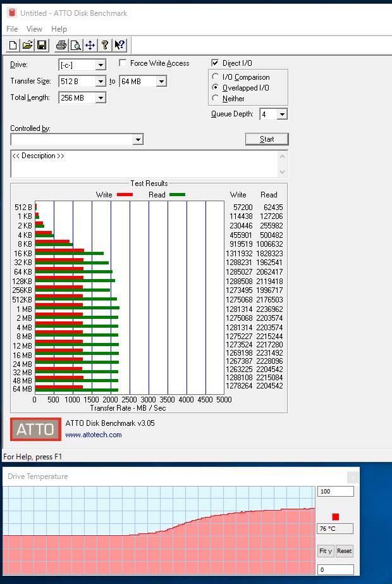392x584 pixels.
Task: Click the 128KB row label
Action: [22, 281]
